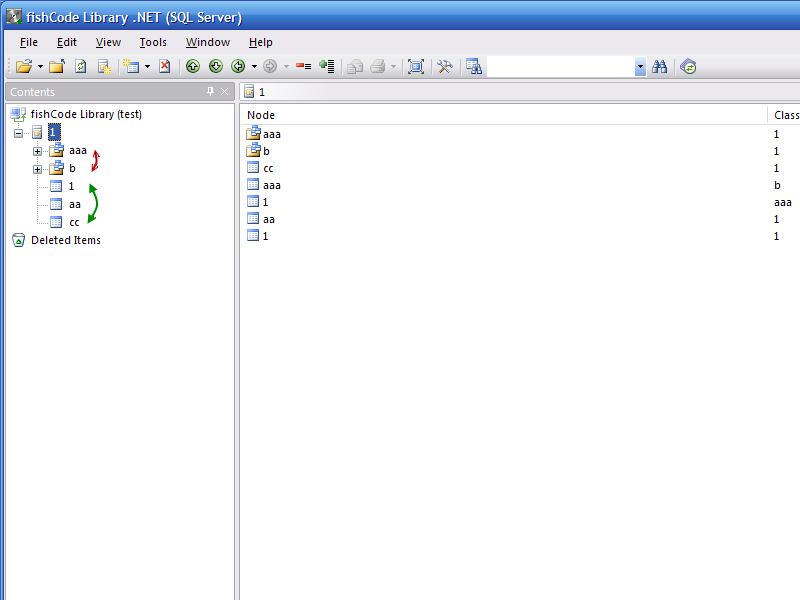Open the forward navigation history dropdown
The image size is (800, 600).
286,66
